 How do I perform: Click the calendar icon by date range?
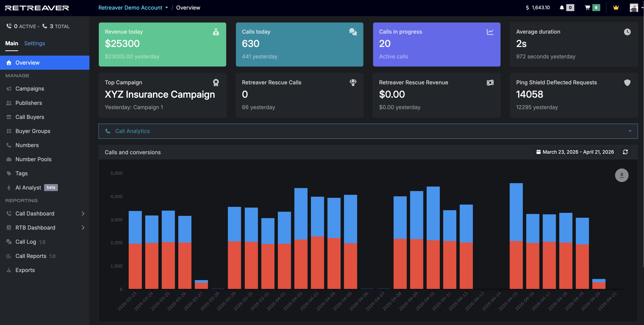pyautogui.click(x=538, y=152)
